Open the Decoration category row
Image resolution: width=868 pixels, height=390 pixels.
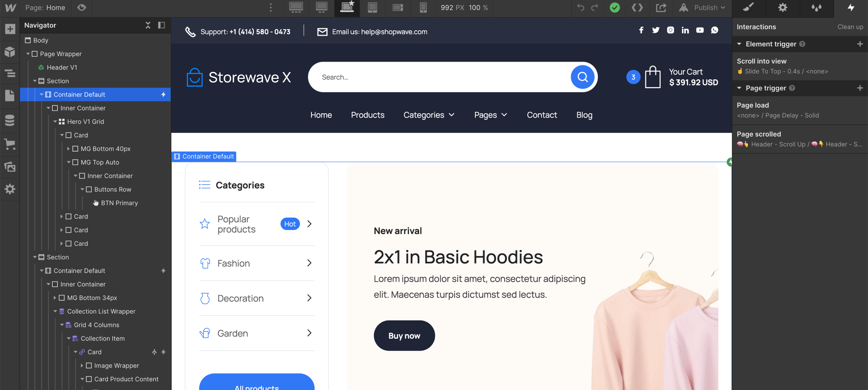(256, 298)
